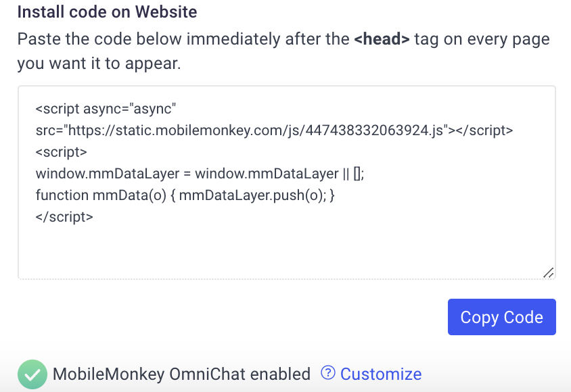Click the green checkmark status icon

pos(32,374)
